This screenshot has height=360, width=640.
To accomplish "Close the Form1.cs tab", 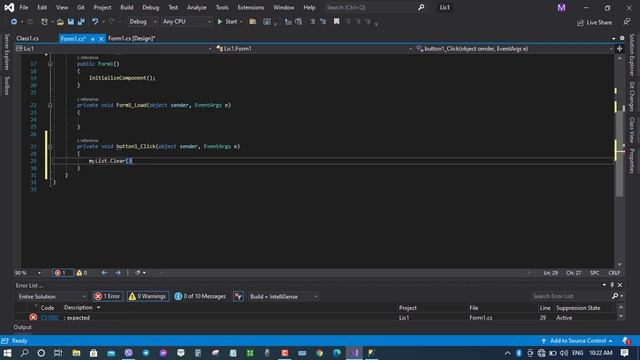I will [x=101, y=39].
